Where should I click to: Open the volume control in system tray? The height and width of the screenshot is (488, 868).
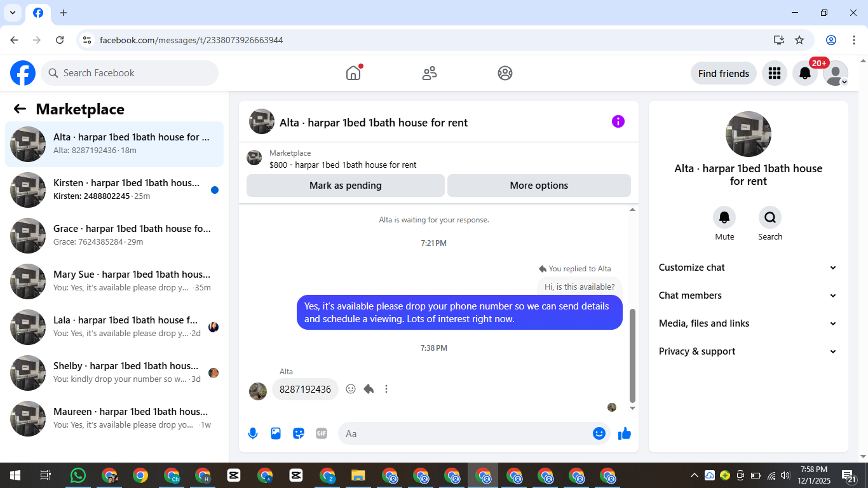coord(785,475)
